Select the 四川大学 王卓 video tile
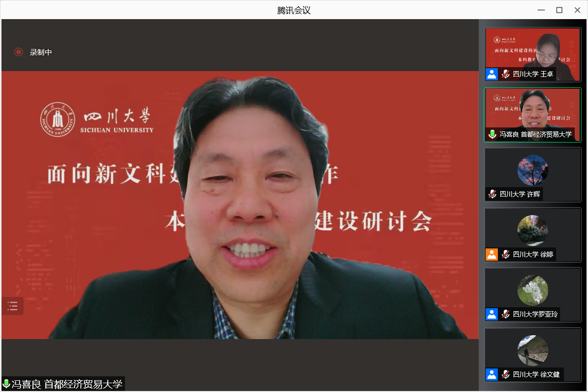Image resolution: width=588 pixels, height=392 pixels. tap(533, 49)
